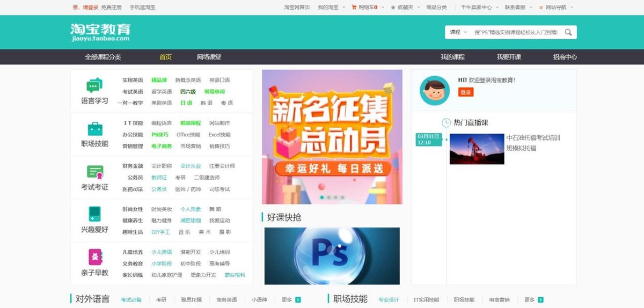This screenshot has height=308, width=644.
Task: Select the 考试必备 tab under 对外语言
Action: (x=131, y=300)
